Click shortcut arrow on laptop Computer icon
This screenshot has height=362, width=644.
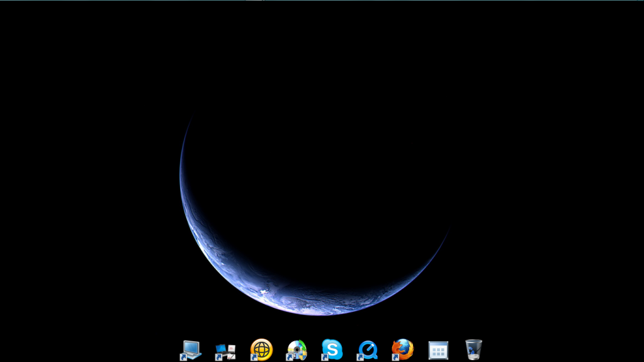click(183, 357)
